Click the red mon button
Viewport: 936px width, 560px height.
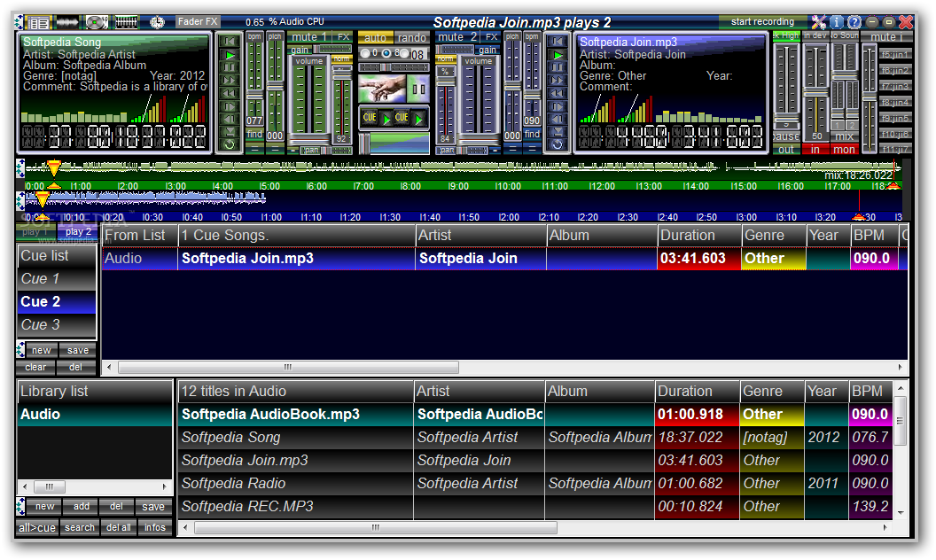(844, 150)
